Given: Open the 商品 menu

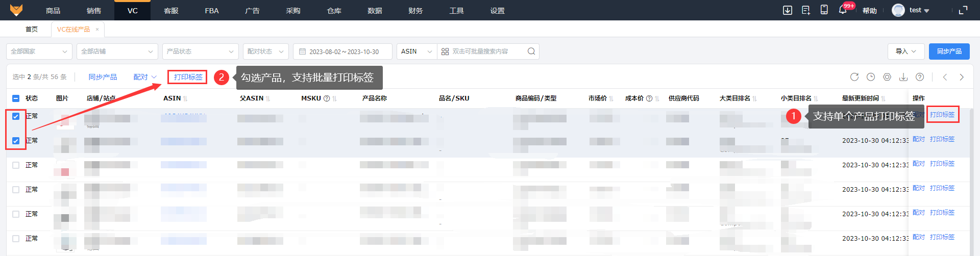Looking at the screenshot, I should click(x=53, y=10).
